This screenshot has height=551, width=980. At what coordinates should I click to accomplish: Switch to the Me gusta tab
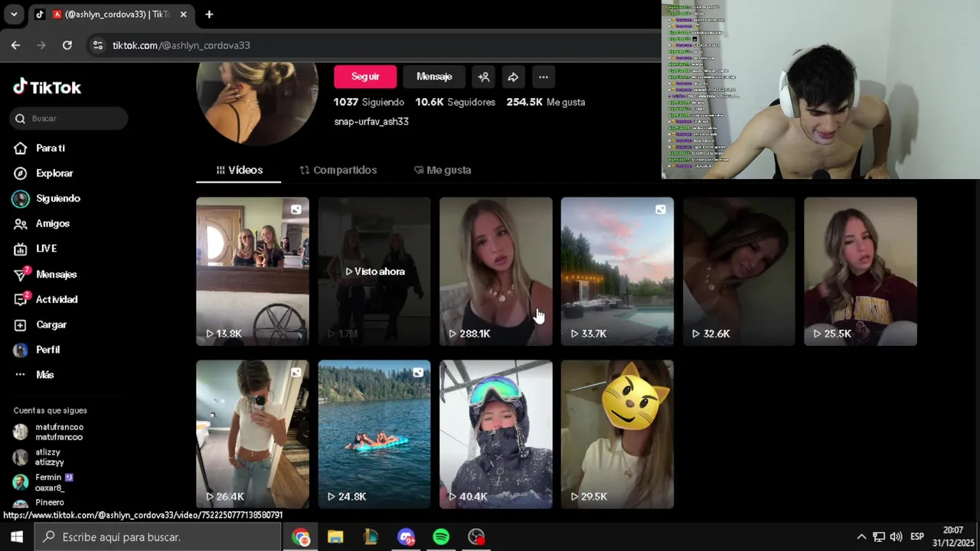click(443, 170)
